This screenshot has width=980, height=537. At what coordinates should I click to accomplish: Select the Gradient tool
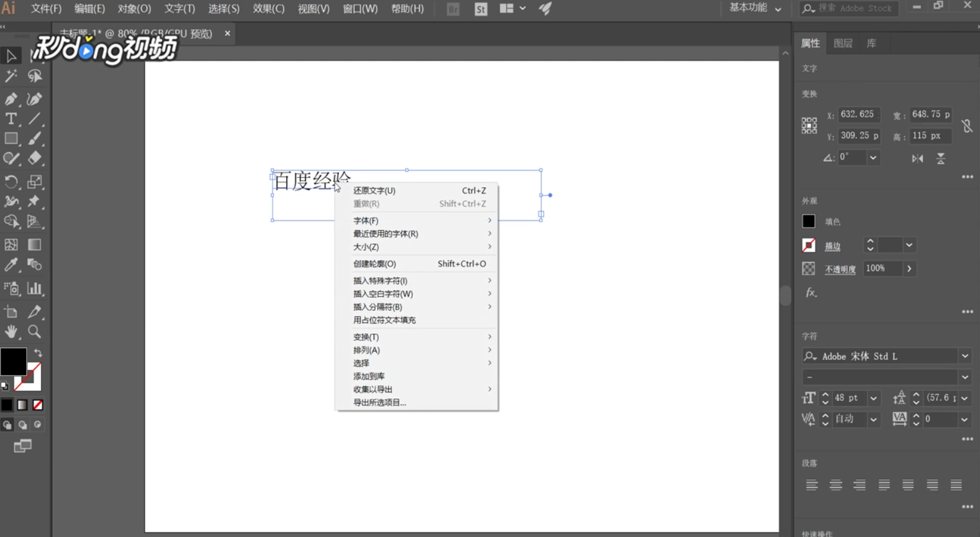click(x=35, y=245)
